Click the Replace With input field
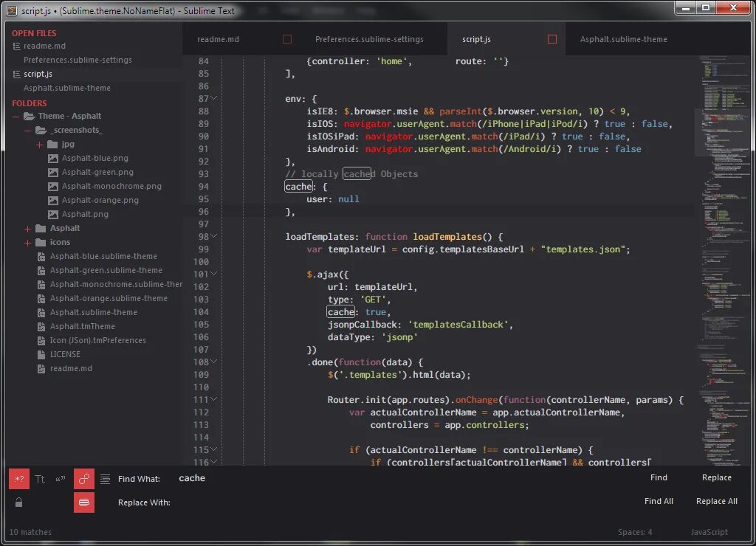Image resolution: width=756 pixels, height=546 pixels. click(405, 502)
